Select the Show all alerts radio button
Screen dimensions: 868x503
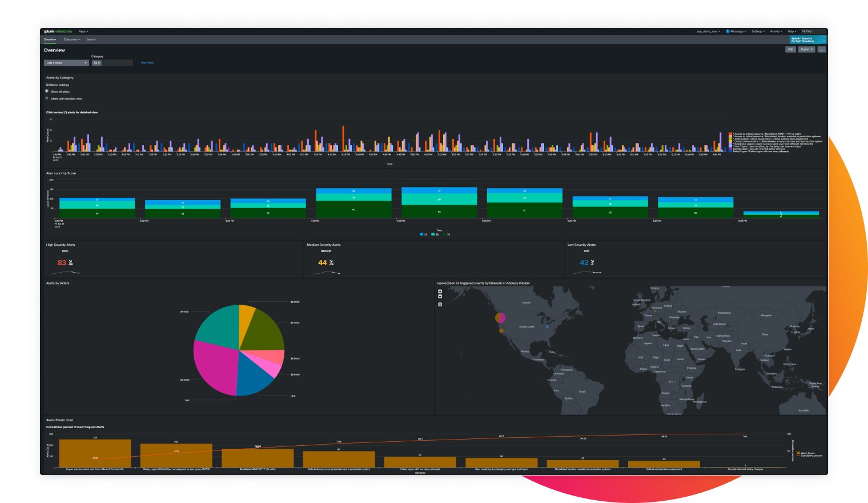click(47, 91)
